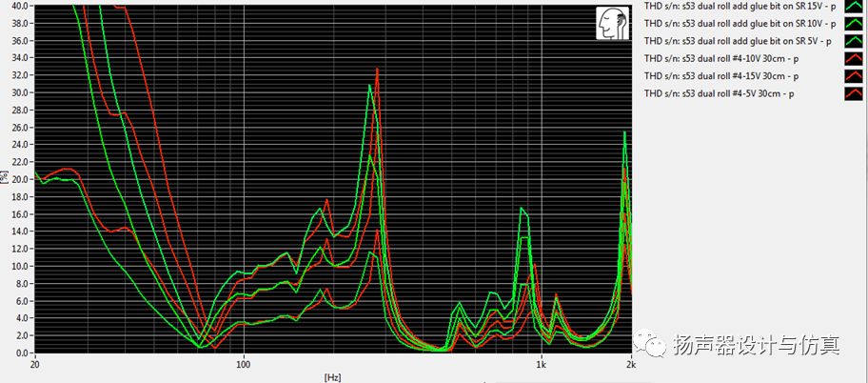The width and height of the screenshot is (868, 383).
Task: Select the 'dual roll #4-10V 30cm' legend label
Action: pyautogui.click(x=720, y=58)
